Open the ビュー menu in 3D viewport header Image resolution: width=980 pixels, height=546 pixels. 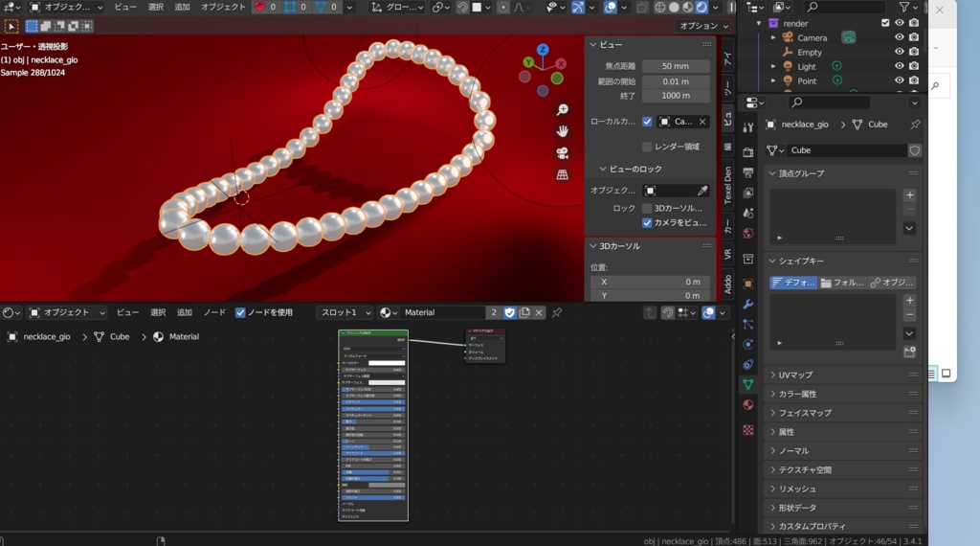125,7
